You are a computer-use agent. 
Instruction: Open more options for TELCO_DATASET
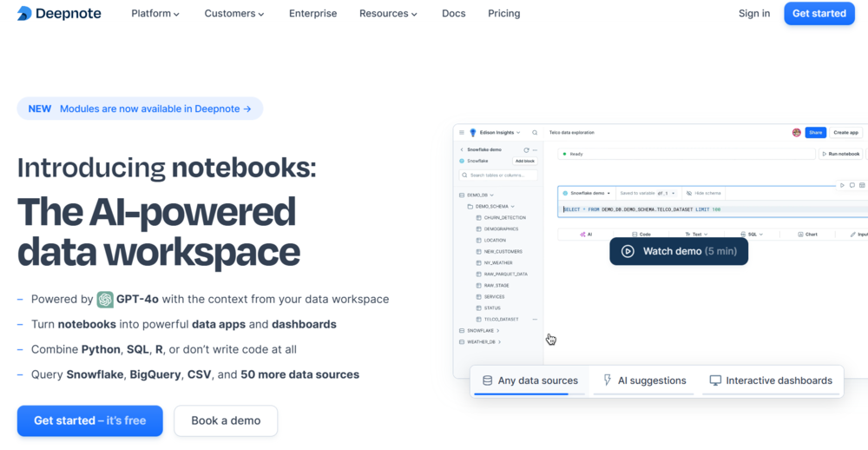(x=535, y=319)
